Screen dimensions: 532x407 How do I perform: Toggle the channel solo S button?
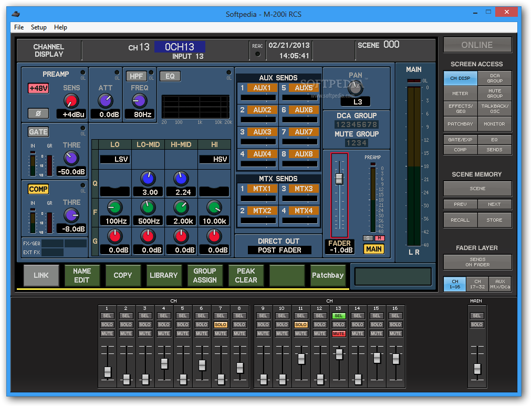(368, 238)
